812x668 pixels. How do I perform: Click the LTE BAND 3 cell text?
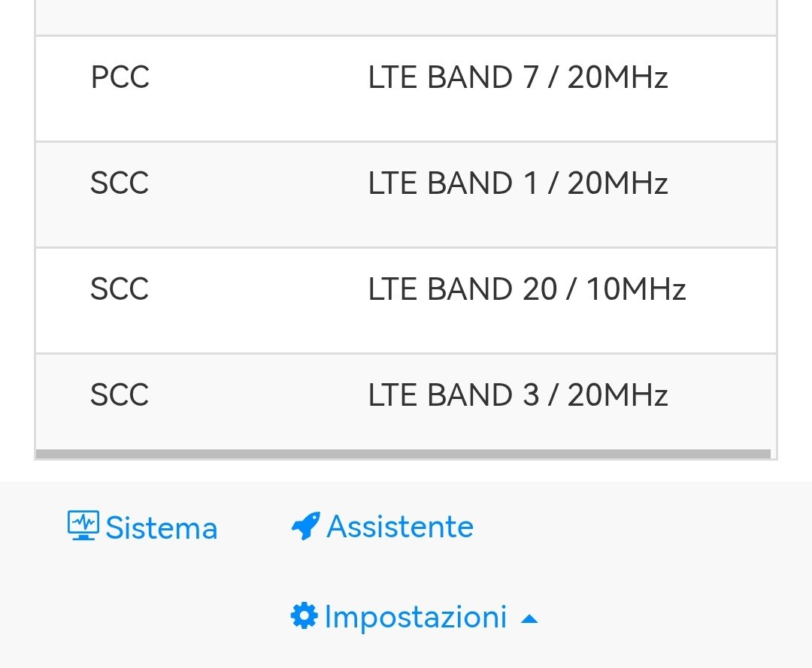453,395
